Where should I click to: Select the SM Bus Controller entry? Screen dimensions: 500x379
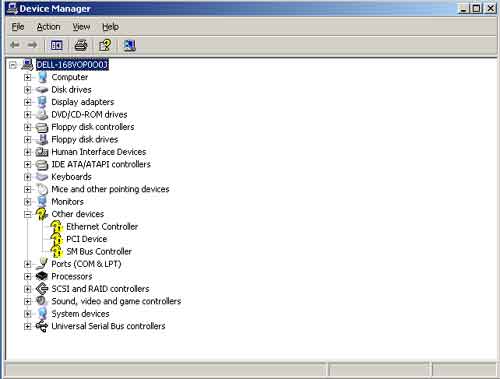click(x=99, y=252)
